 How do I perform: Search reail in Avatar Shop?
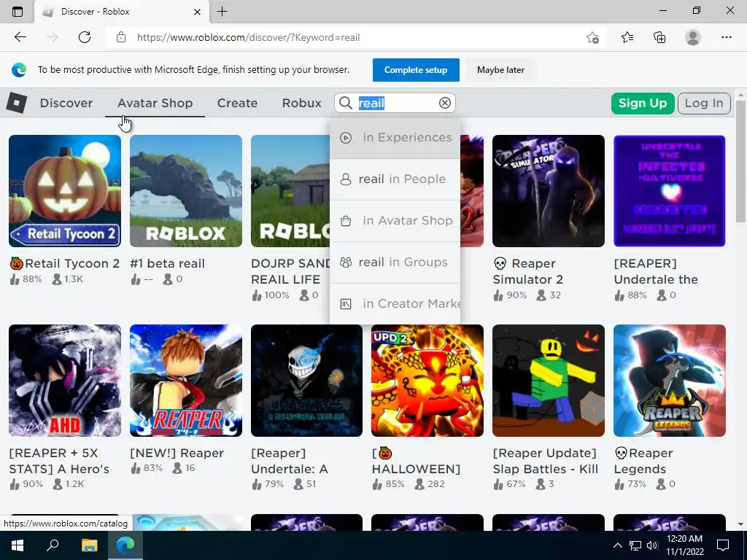pos(395,220)
